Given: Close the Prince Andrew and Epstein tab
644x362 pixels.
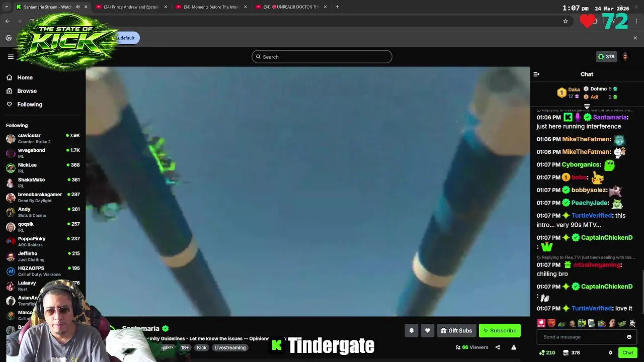Looking at the screenshot, I should (x=166, y=7).
